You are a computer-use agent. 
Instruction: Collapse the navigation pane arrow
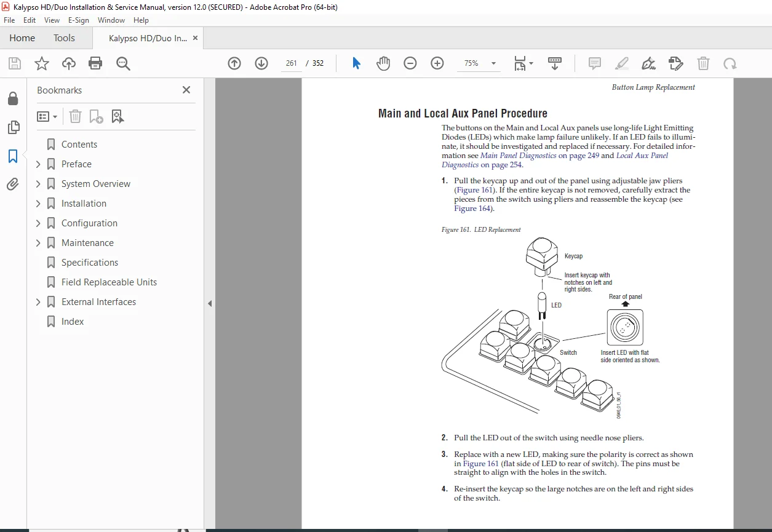210,303
